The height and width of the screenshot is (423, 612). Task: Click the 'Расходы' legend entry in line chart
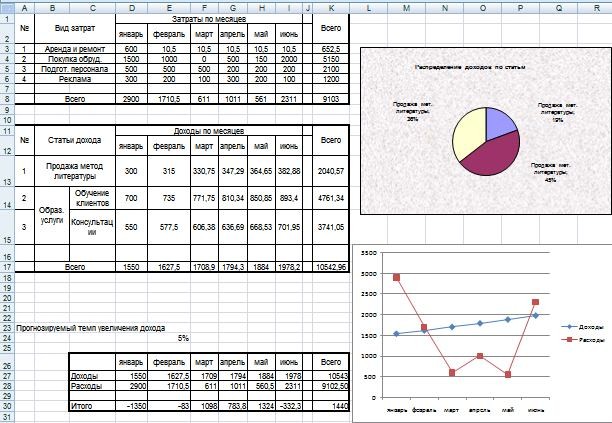tap(583, 340)
